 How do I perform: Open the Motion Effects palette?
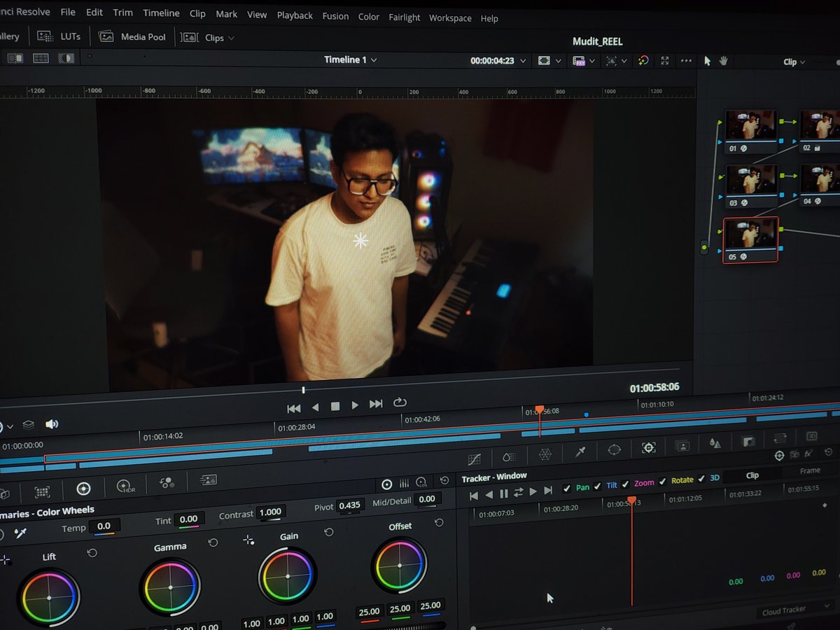tap(208, 479)
